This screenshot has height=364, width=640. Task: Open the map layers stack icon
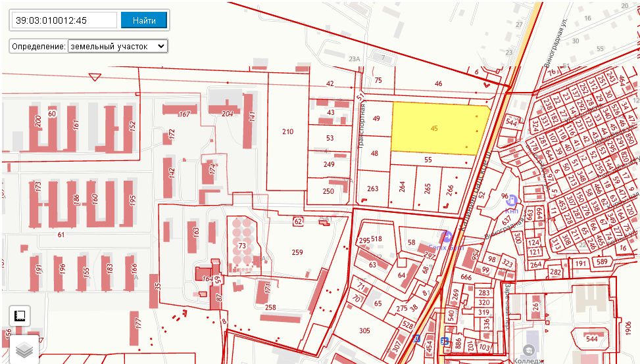(x=24, y=350)
